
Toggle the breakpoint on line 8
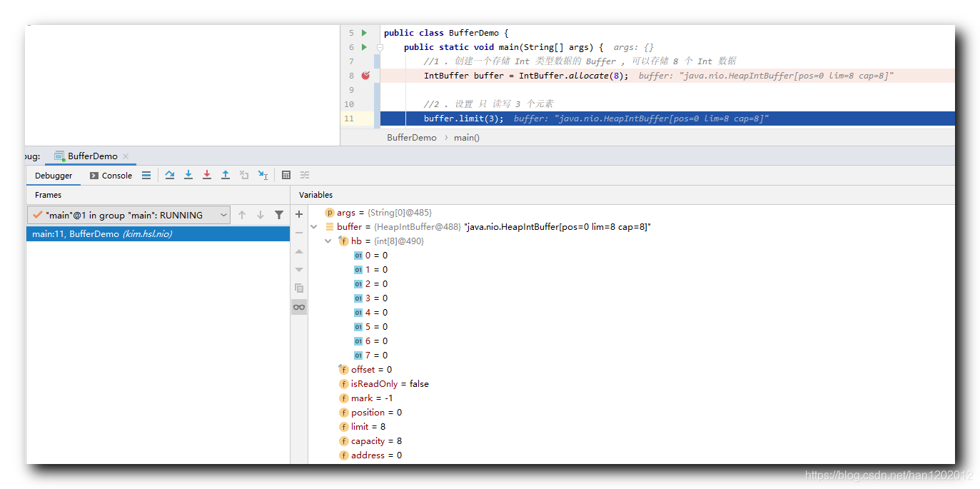pos(365,76)
